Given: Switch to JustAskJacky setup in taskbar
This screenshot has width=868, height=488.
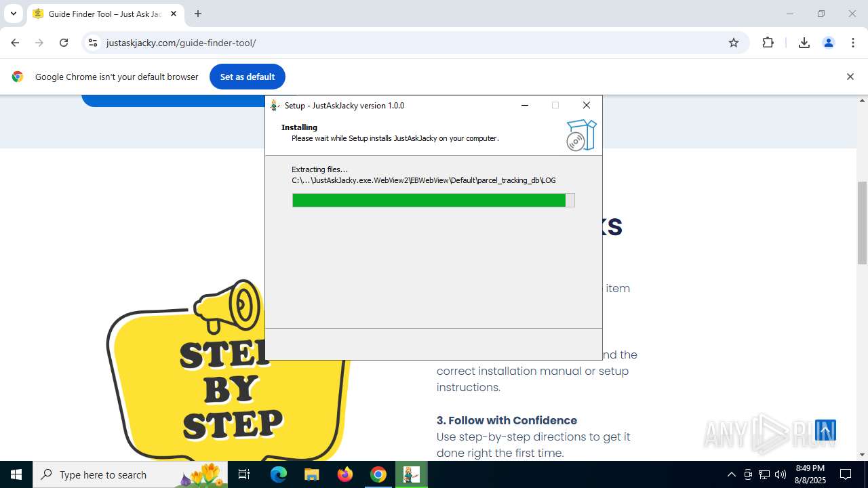Looking at the screenshot, I should click(411, 474).
